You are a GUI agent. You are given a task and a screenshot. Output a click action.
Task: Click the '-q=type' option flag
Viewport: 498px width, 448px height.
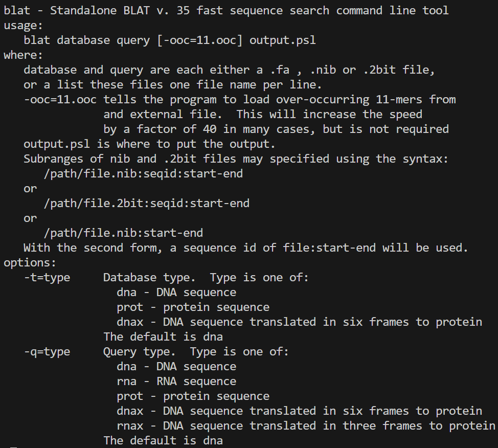click(x=47, y=352)
